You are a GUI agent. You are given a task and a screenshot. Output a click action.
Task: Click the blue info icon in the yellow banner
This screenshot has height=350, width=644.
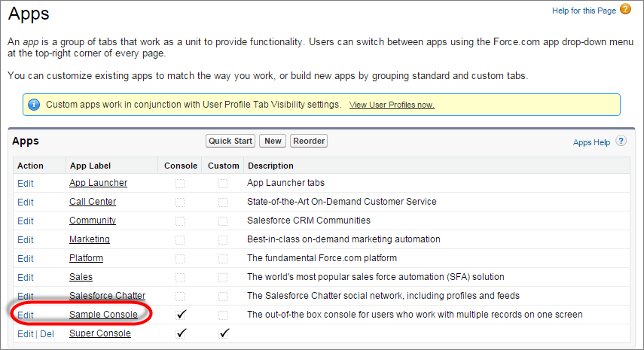[x=34, y=105]
